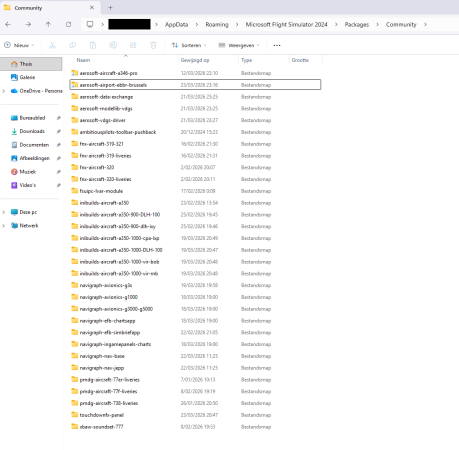Click the Forward navigation arrow
The image size is (459, 450).
coord(28,24)
